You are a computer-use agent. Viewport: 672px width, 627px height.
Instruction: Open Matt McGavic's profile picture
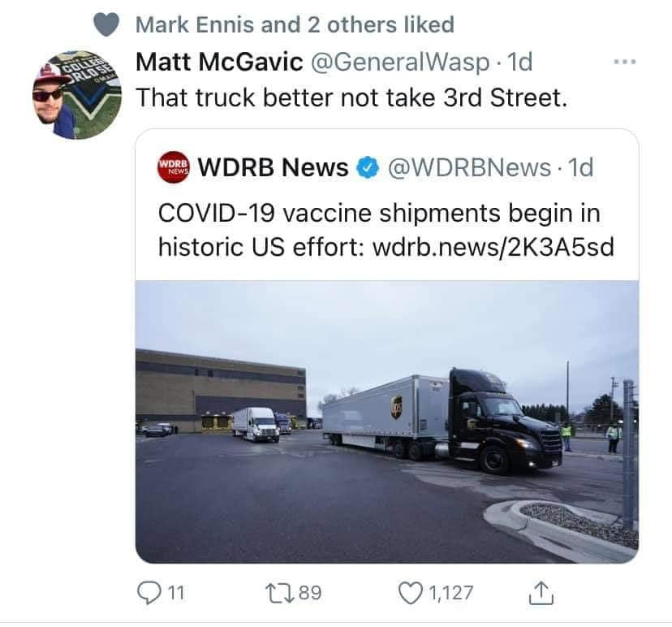pyautogui.click(x=77, y=95)
